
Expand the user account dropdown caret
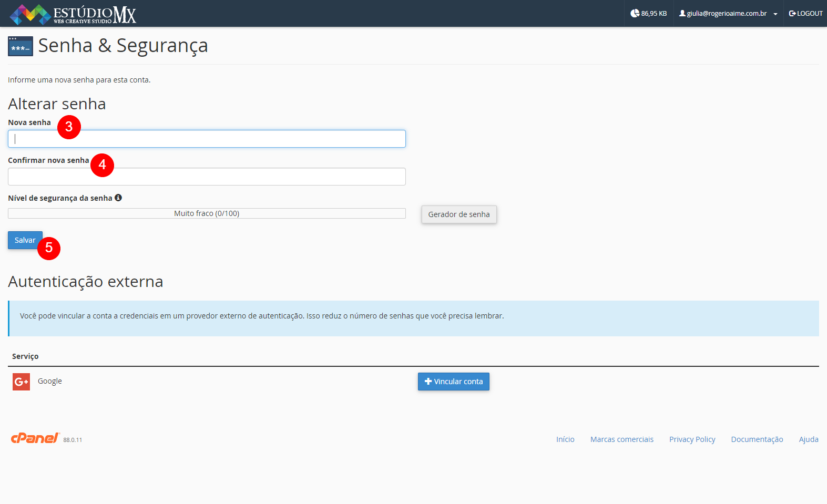coord(775,14)
